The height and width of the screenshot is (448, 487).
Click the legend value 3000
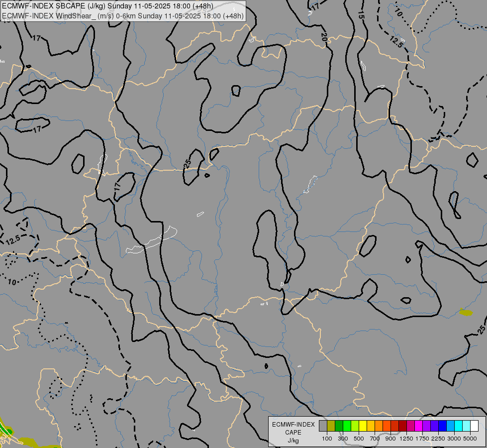pyautogui.click(x=454, y=439)
